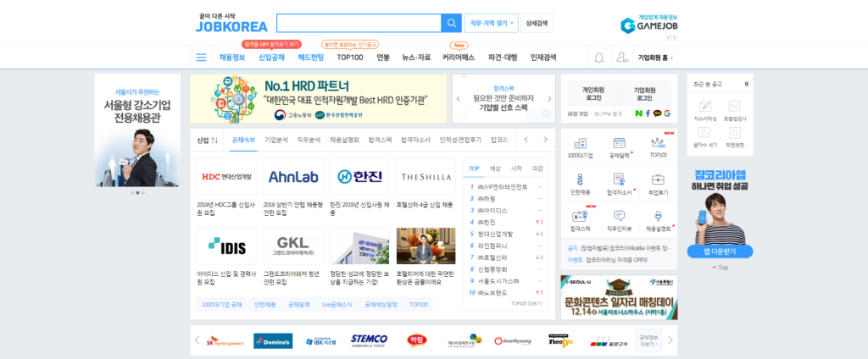This screenshot has width=868, height=359.
Task: Click the GAMEJOB logo
Action: tap(648, 25)
